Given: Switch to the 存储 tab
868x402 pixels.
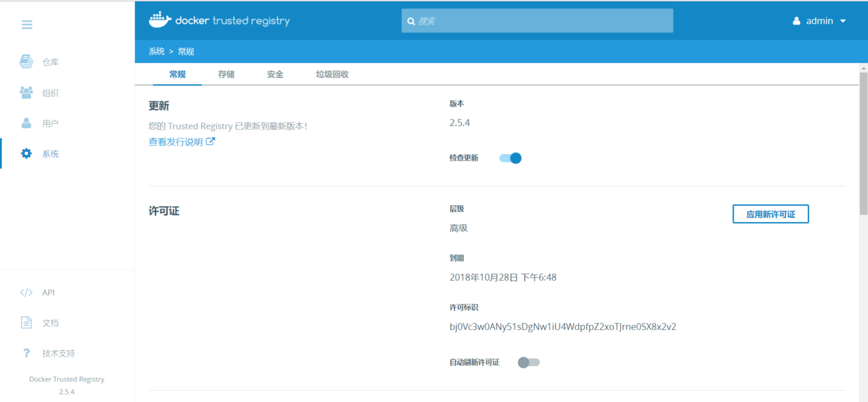Looking at the screenshot, I should pos(226,74).
